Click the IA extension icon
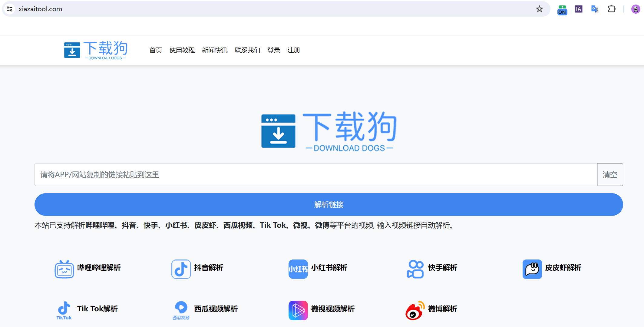This screenshot has height=327, width=644. [579, 9]
